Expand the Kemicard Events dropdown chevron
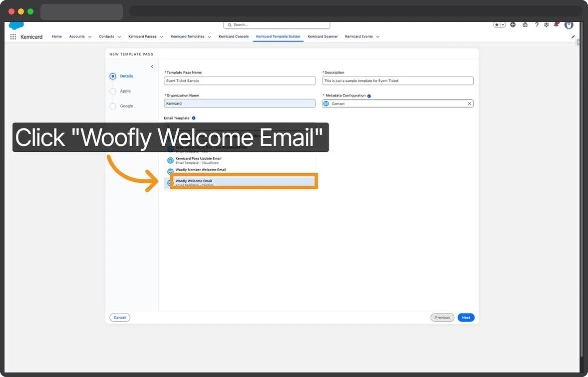Image resolution: width=588 pixels, height=377 pixels. (x=378, y=37)
